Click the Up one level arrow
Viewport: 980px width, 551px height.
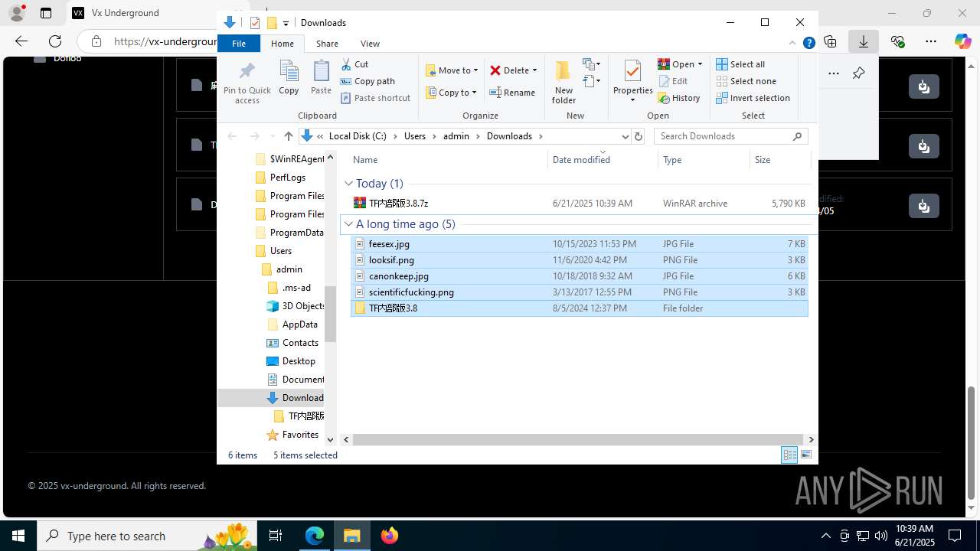coord(289,136)
